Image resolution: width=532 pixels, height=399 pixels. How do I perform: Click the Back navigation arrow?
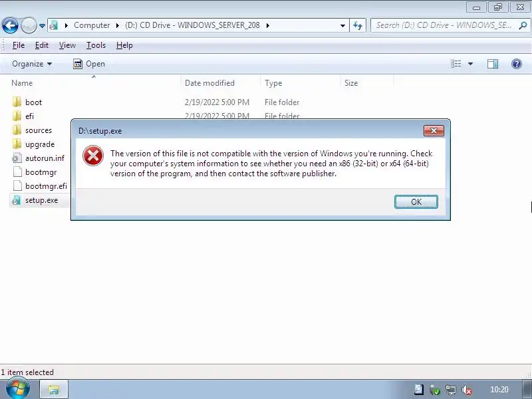coord(10,25)
